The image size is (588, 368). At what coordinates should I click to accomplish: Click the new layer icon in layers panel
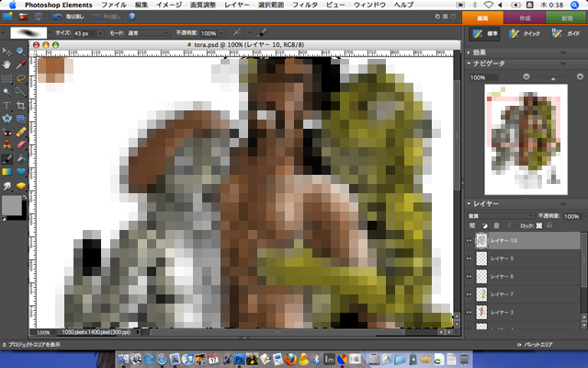472,226
